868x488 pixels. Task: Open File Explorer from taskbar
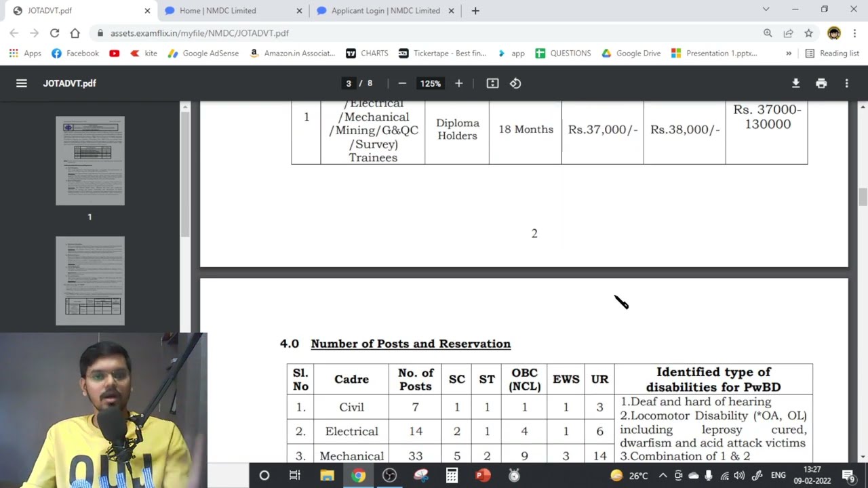coord(327,476)
